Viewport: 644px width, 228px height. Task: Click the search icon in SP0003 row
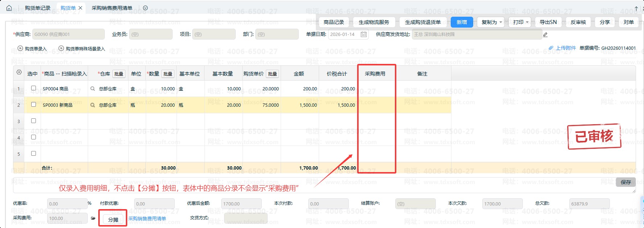tap(92, 105)
